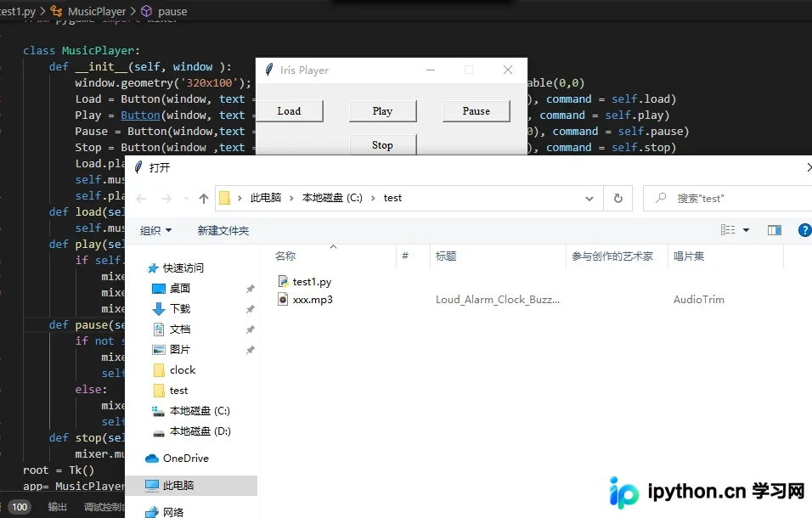The image size is (812, 518).
Task: Click the Loud_Alarm_Clock_Buzz title cell
Action: pos(498,300)
